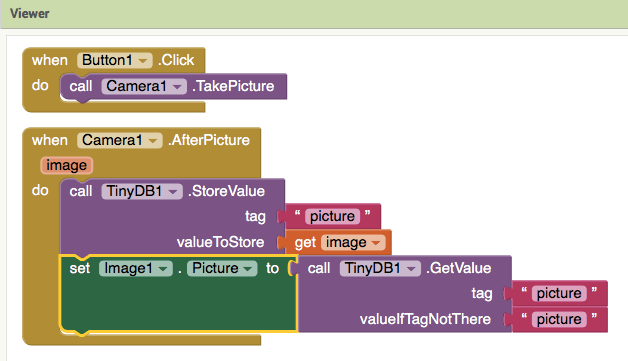The image size is (628, 361).
Task: Open TinyDB1 dropdown in GetValue block
Action: 380,268
